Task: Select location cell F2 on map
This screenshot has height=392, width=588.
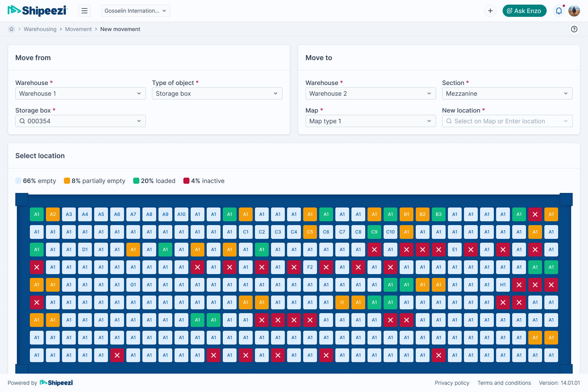Action: [x=310, y=267]
